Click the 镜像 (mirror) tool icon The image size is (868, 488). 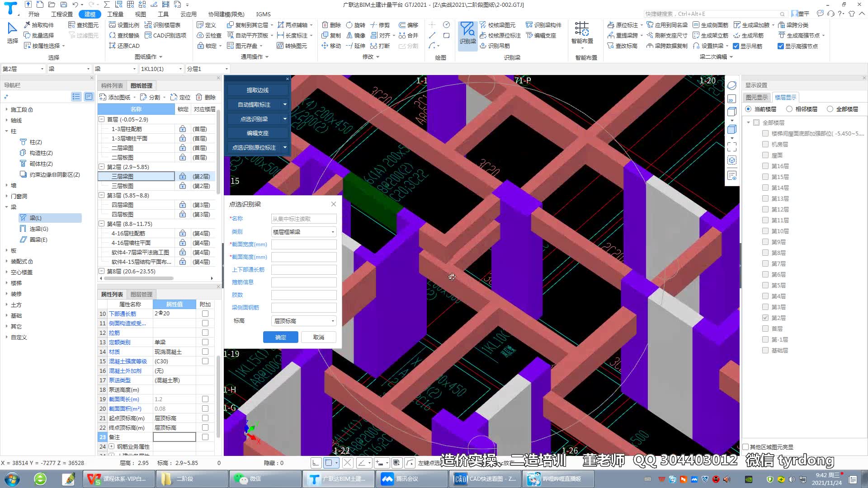(x=349, y=35)
